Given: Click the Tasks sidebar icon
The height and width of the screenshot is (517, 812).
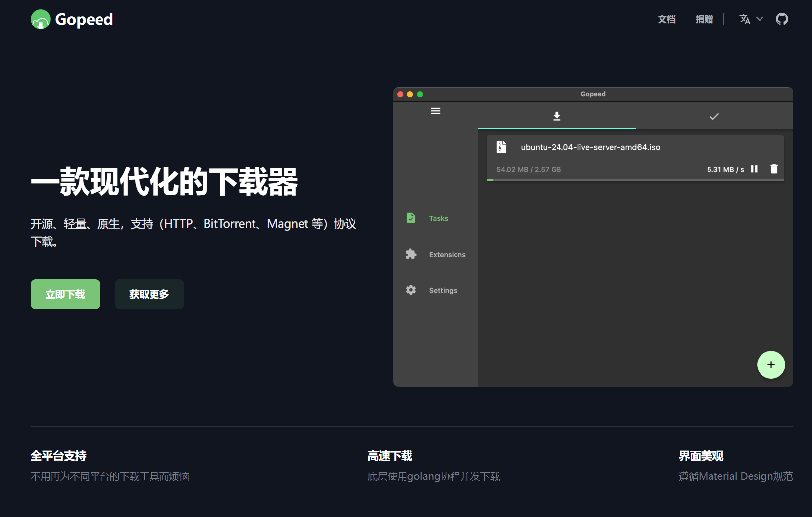Looking at the screenshot, I should pyautogui.click(x=411, y=218).
